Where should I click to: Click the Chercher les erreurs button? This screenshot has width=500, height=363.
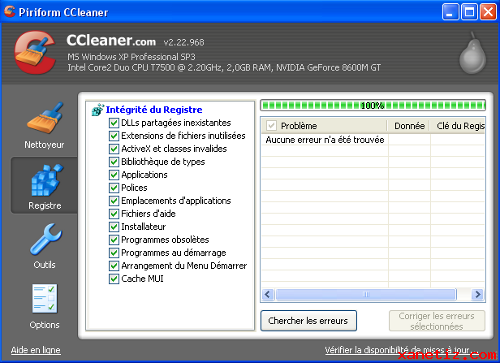pos(308,321)
